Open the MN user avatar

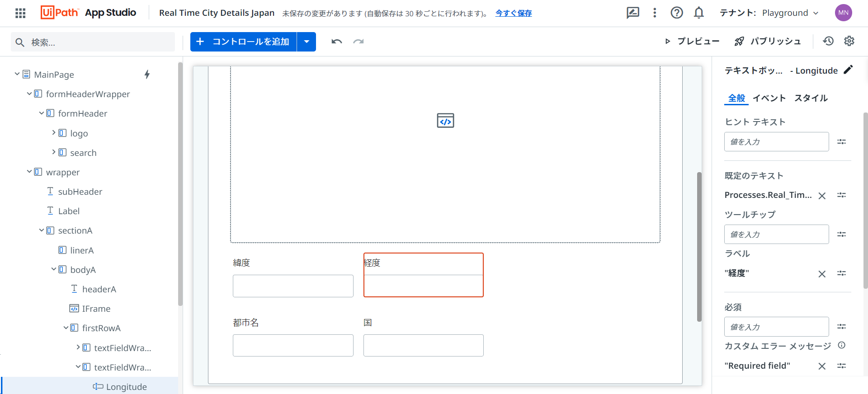click(844, 13)
